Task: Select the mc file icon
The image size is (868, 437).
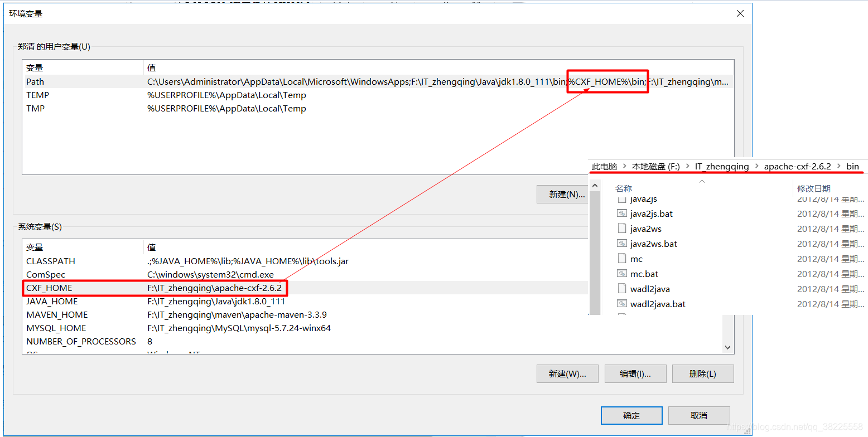Action: point(636,259)
